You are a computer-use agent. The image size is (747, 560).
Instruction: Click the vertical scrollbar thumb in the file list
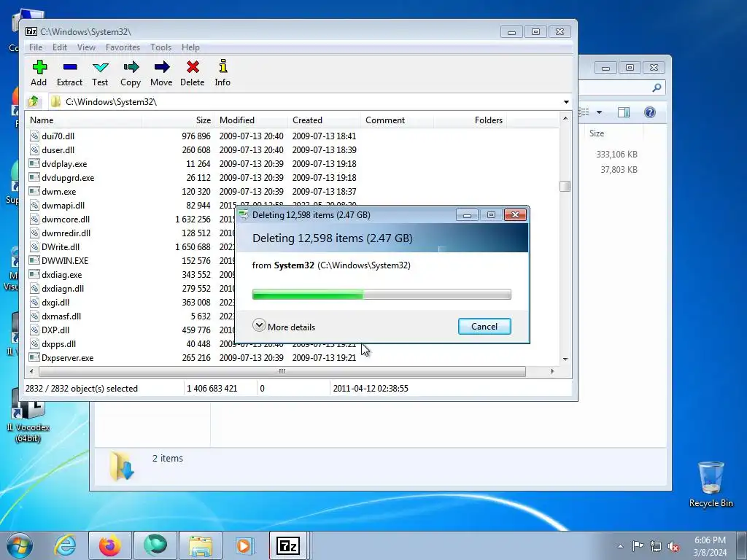pos(565,186)
